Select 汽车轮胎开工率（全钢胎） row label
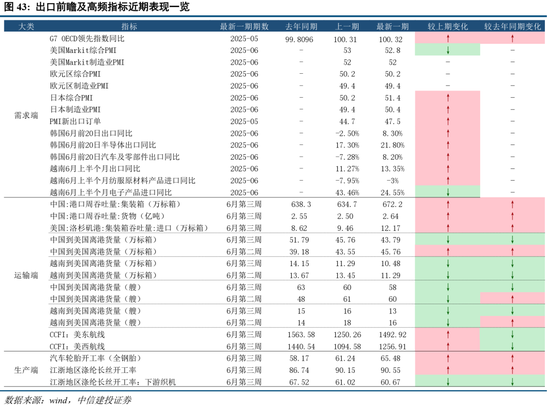This screenshot has height=409, width=550. 95,358
